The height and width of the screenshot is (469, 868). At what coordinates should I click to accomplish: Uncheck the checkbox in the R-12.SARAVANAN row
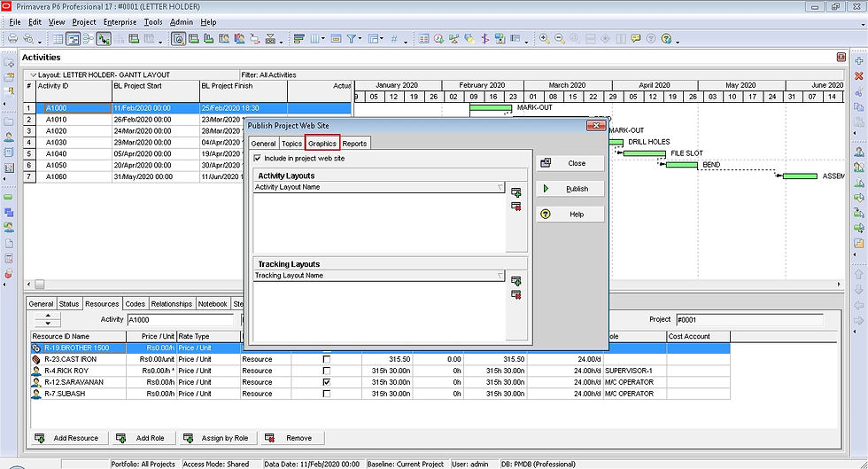(327, 382)
